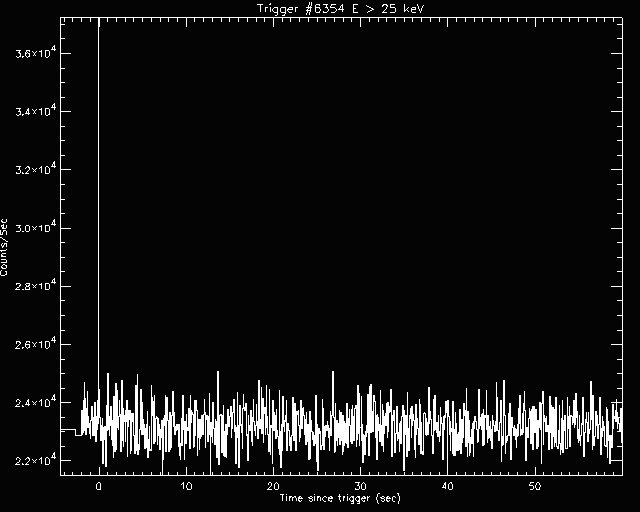This screenshot has width=640, height=512.
Task: Click the x-axis tick label 20
Action: click(273, 486)
